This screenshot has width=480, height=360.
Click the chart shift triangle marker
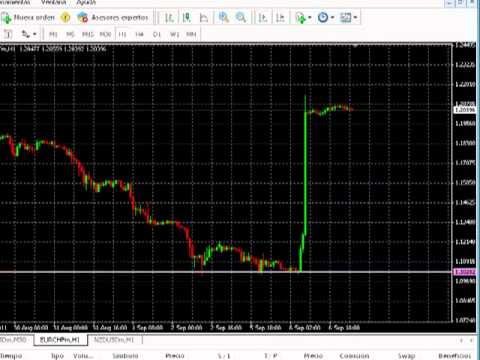[355, 45]
